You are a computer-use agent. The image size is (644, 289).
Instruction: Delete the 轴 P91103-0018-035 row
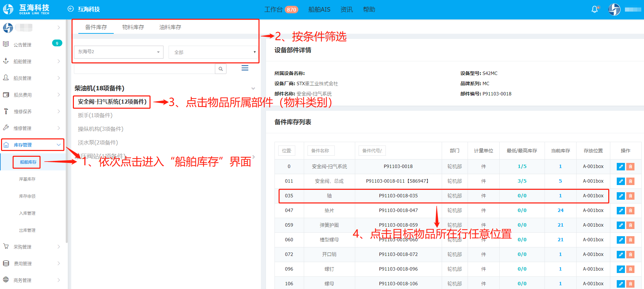coord(630,196)
